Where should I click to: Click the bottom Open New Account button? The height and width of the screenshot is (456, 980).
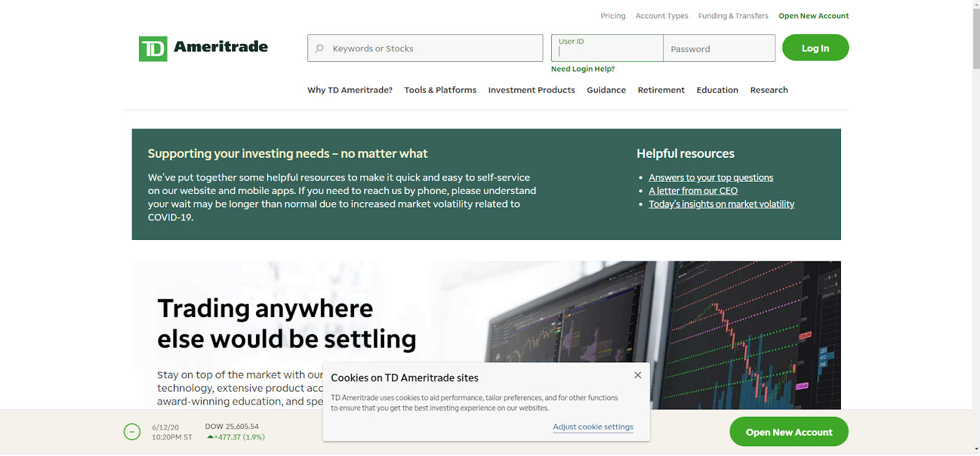tap(789, 432)
